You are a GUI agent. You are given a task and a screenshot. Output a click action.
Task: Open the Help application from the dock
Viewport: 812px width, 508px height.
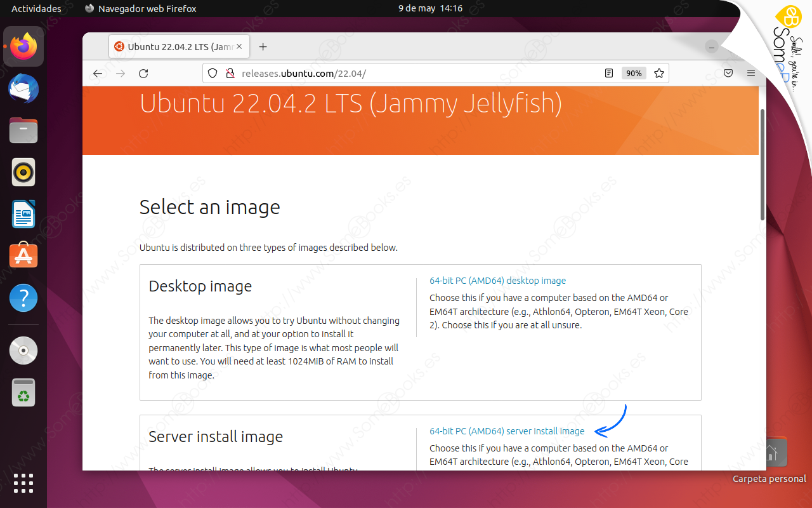pos(23,297)
